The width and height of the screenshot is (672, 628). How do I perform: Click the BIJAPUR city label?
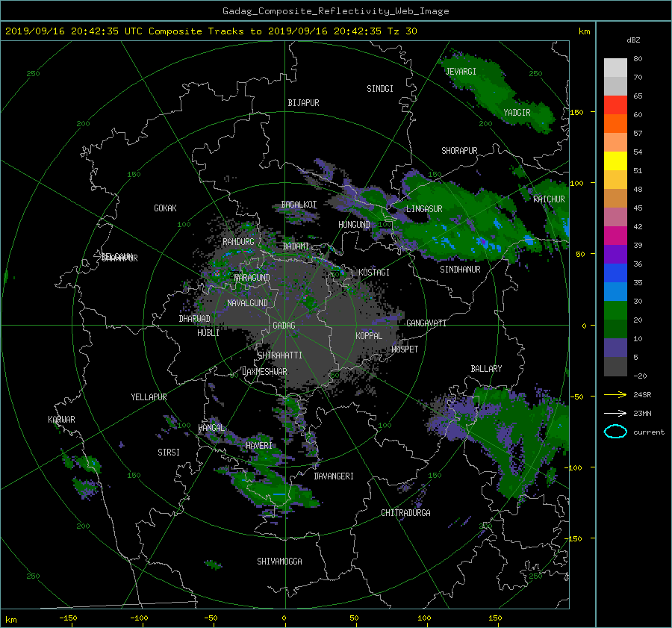(303, 103)
